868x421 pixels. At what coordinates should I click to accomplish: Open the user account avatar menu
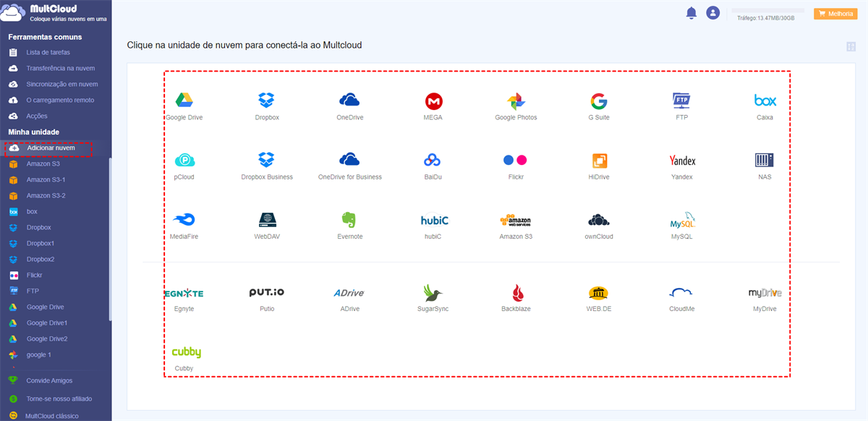coord(713,13)
